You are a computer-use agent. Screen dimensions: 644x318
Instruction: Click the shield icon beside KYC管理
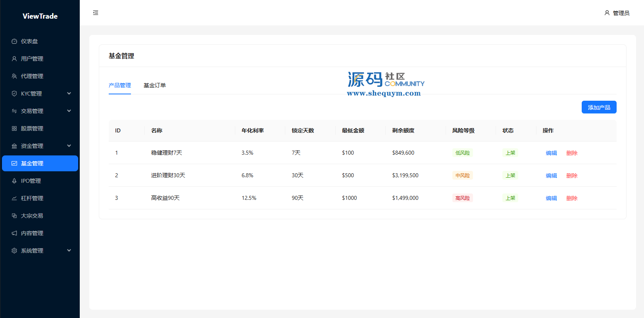tap(14, 94)
